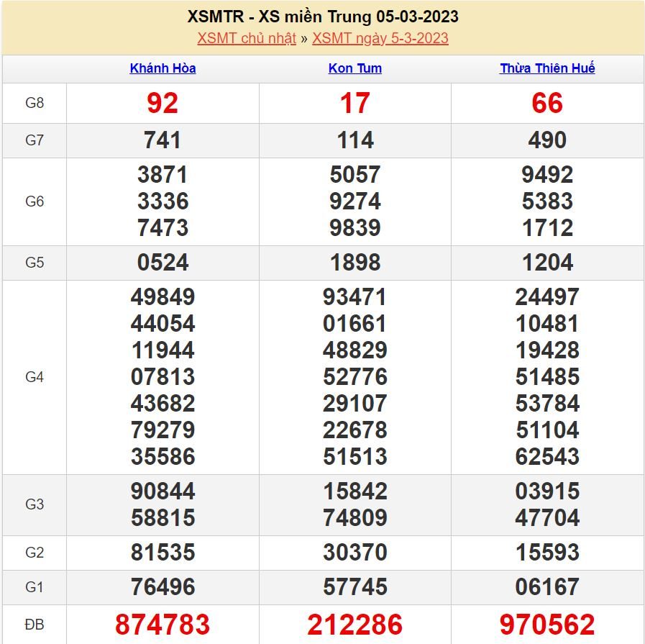Click the G8 result 17
This screenshot has height=644, width=645.
pos(355,103)
